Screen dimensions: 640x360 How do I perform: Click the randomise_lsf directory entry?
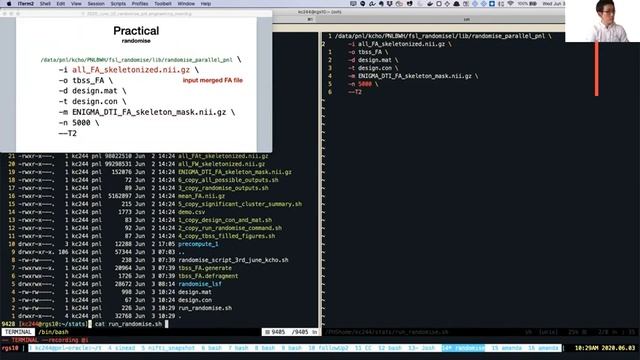tap(200, 284)
